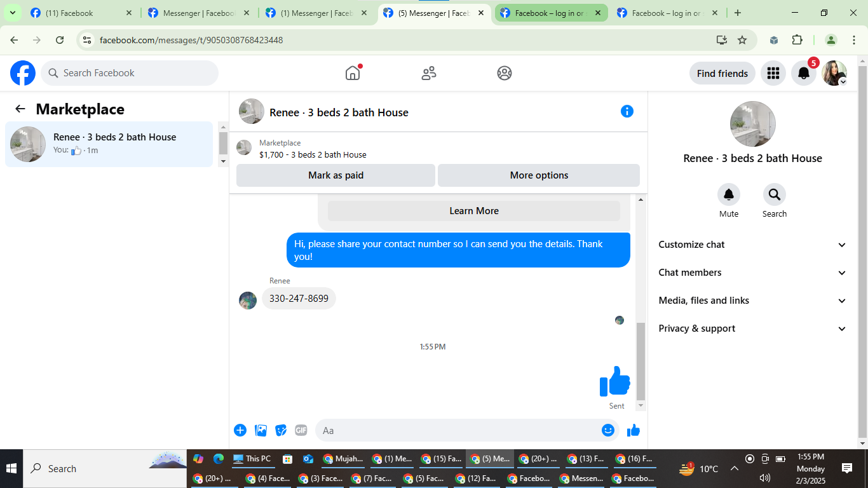Open This PC from the taskbar
Screen dimensions: 868x488
point(252,459)
